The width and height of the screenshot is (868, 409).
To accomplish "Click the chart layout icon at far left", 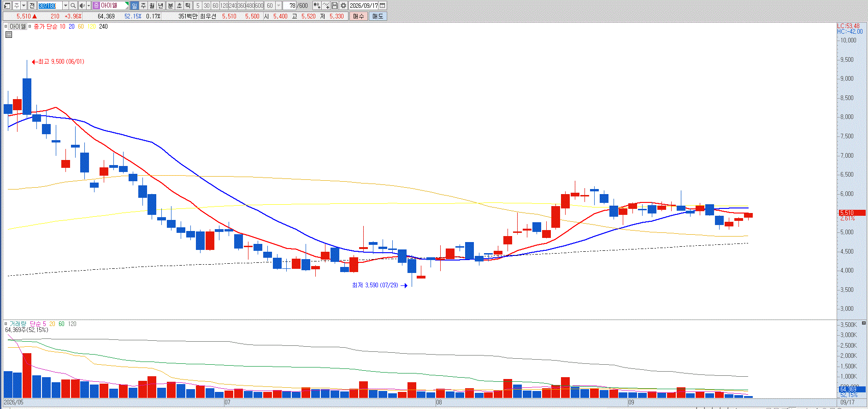I will tap(7, 6).
